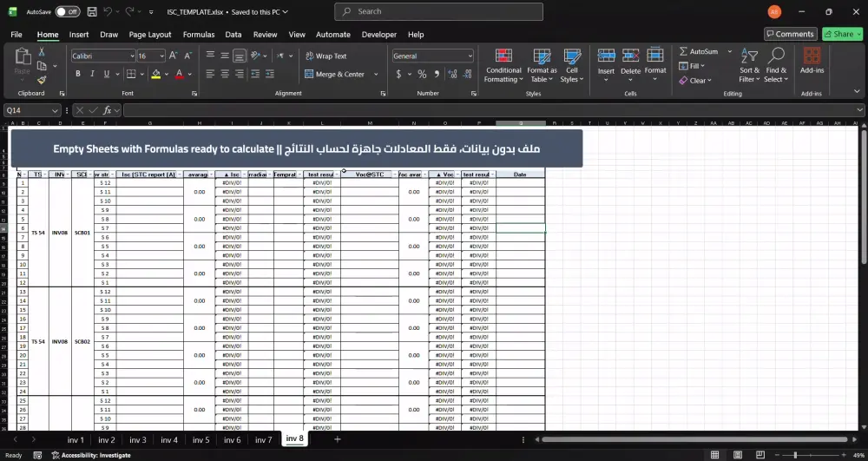Toggle italic formatting
This screenshot has width=868, height=461.
click(x=92, y=74)
